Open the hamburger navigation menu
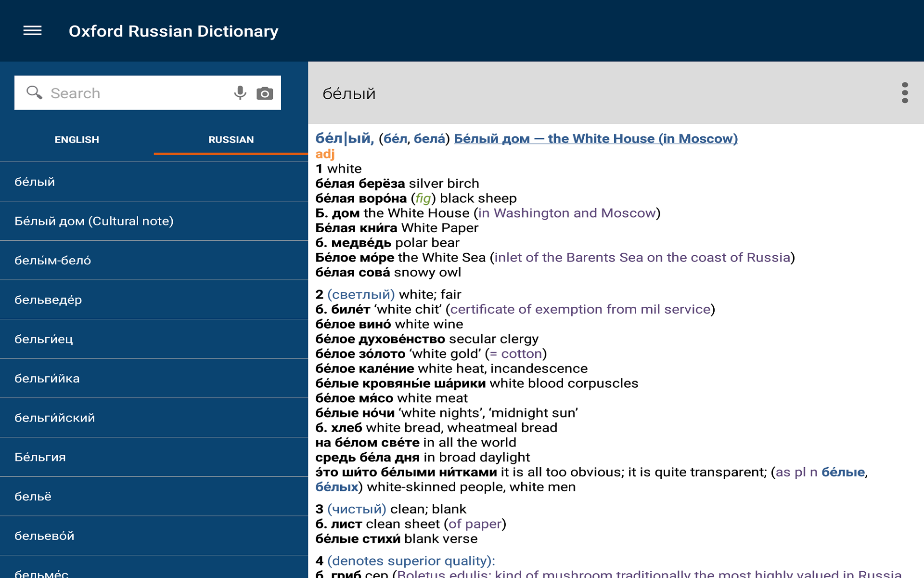 (32, 31)
